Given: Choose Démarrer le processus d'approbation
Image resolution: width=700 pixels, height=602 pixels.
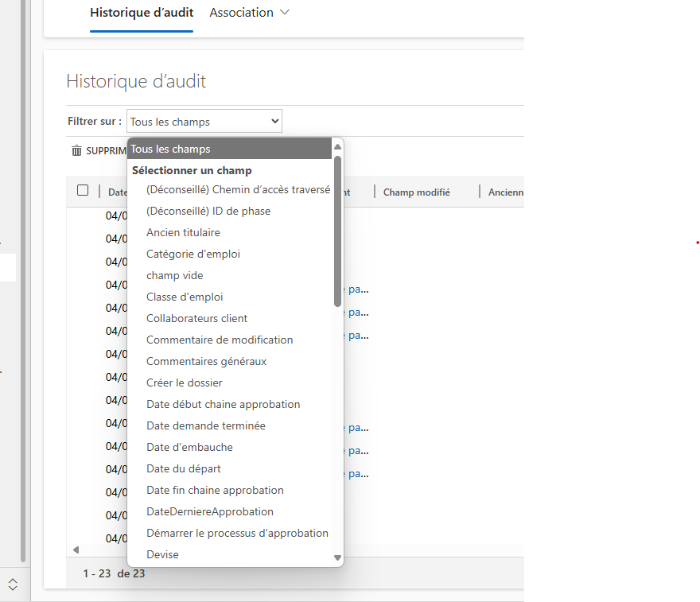Looking at the screenshot, I should coord(237,533).
